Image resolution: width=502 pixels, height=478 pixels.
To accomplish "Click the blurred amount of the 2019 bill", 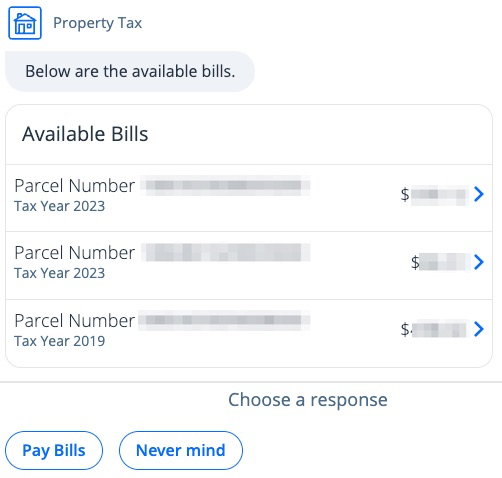I will (x=434, y=329).
